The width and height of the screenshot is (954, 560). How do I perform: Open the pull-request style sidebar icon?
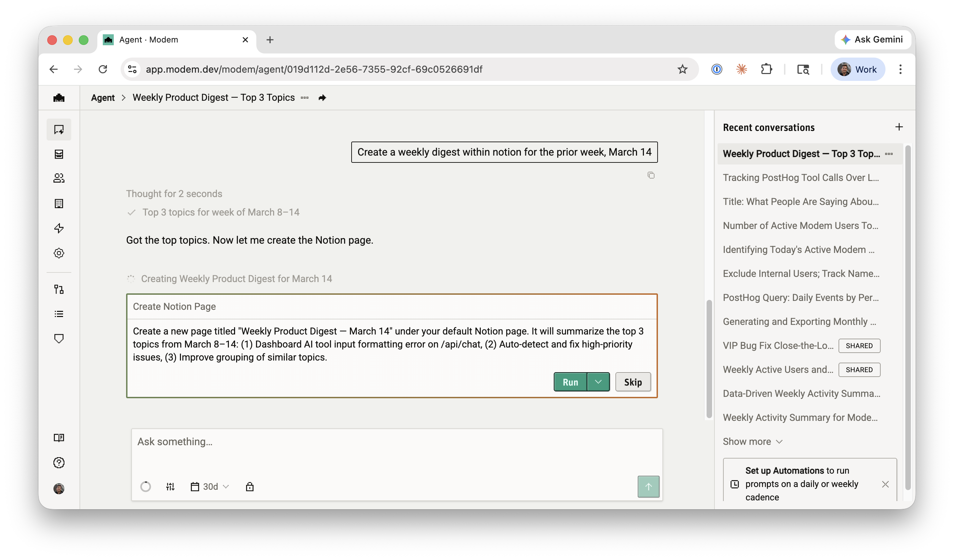59,290
